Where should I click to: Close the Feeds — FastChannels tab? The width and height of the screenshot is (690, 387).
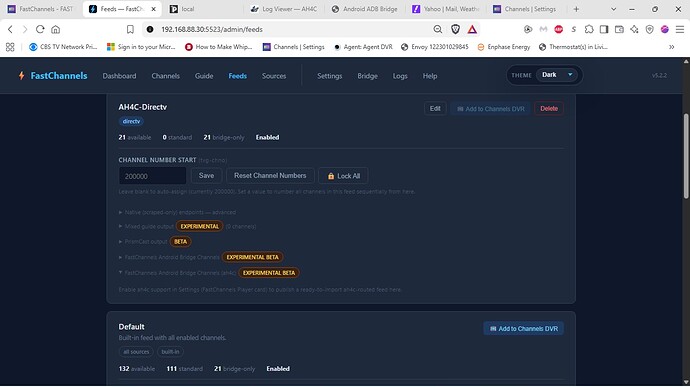[153, 9]
